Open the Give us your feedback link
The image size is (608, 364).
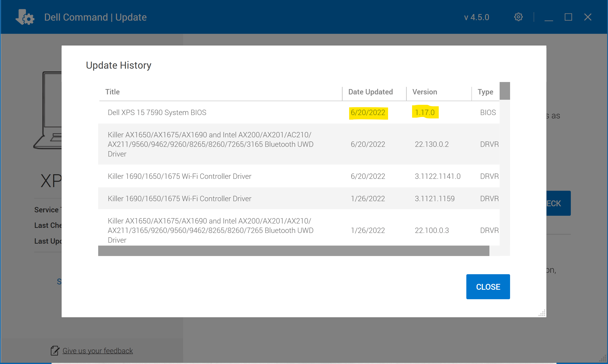97,350
